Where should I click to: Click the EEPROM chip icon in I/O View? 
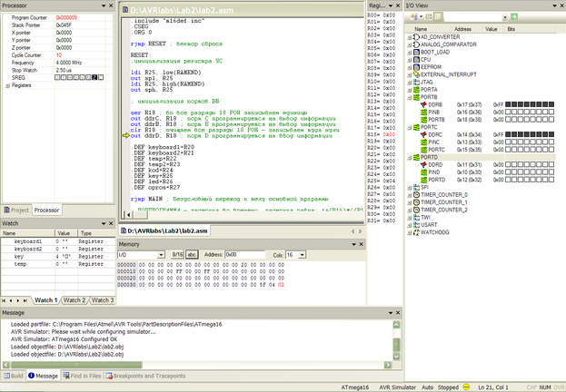pos(416,66)
